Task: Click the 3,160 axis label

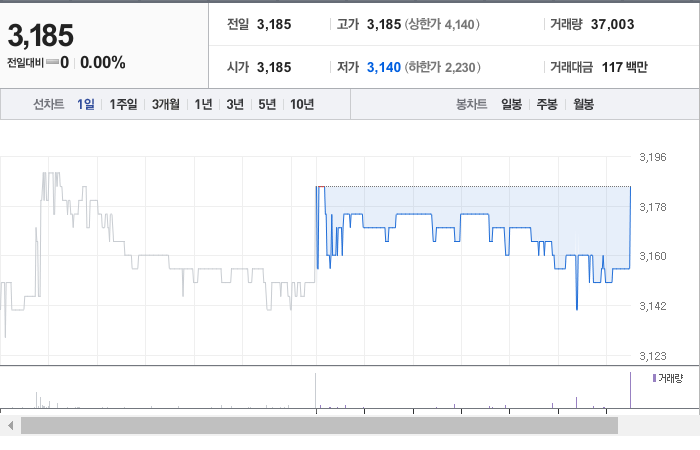Action: tap(653, 256)
